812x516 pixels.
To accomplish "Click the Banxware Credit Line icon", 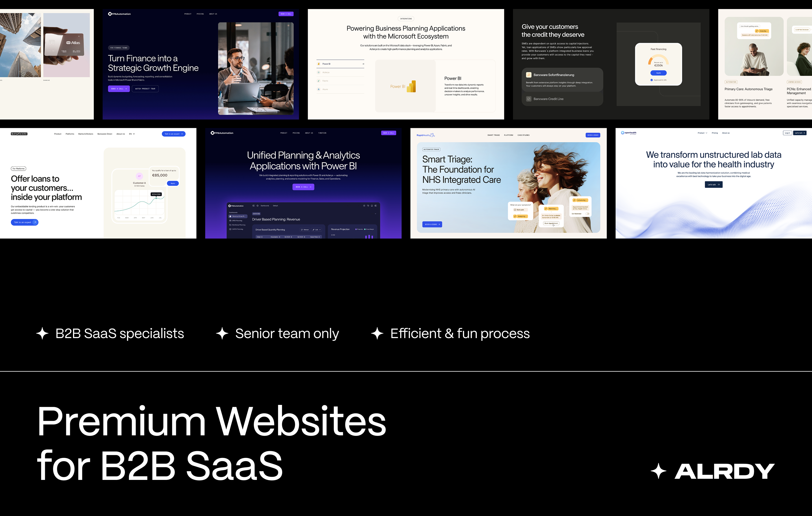I will [529, 99].
